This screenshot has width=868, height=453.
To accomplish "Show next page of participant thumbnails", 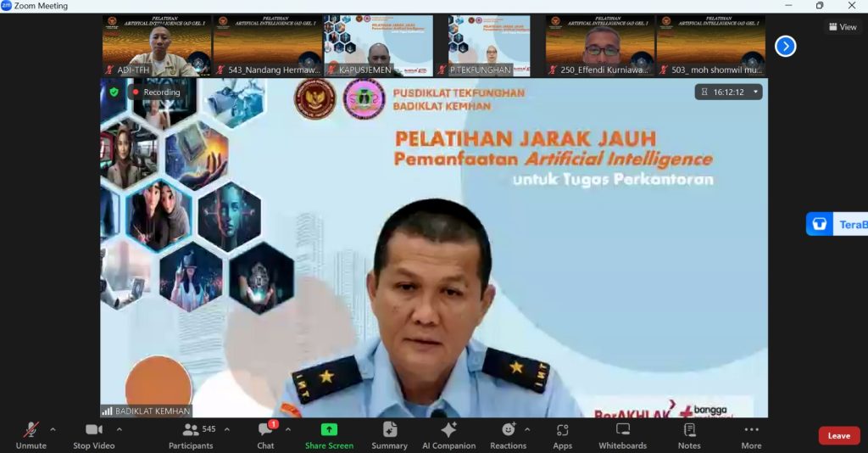I will point(786,47).
